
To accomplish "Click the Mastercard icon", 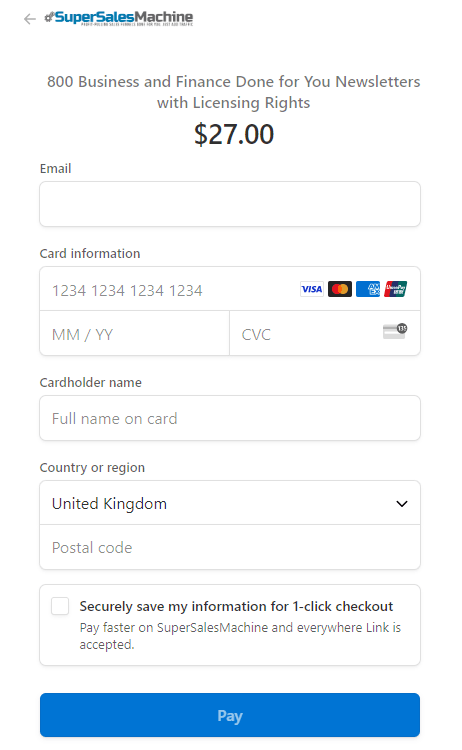I will point(340,289).
